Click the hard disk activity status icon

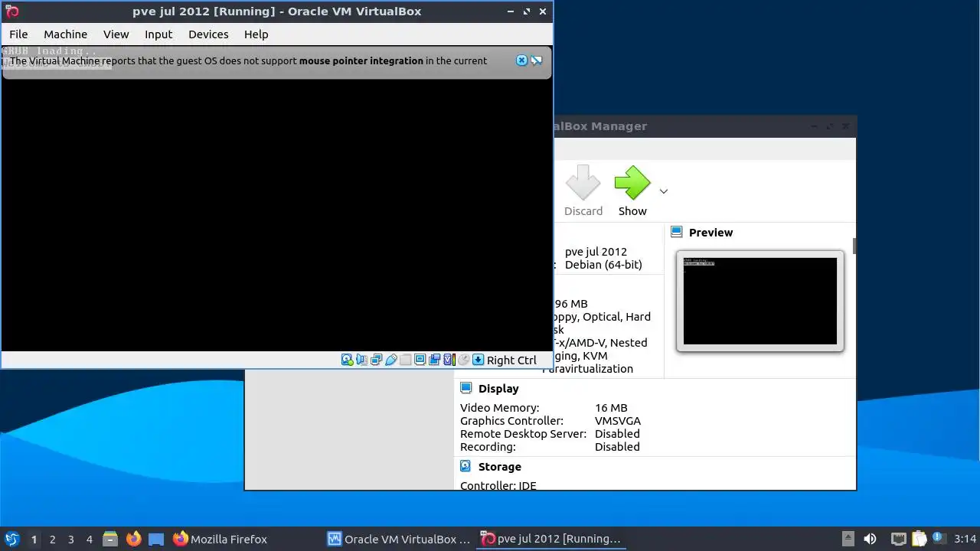click(347, 360)
